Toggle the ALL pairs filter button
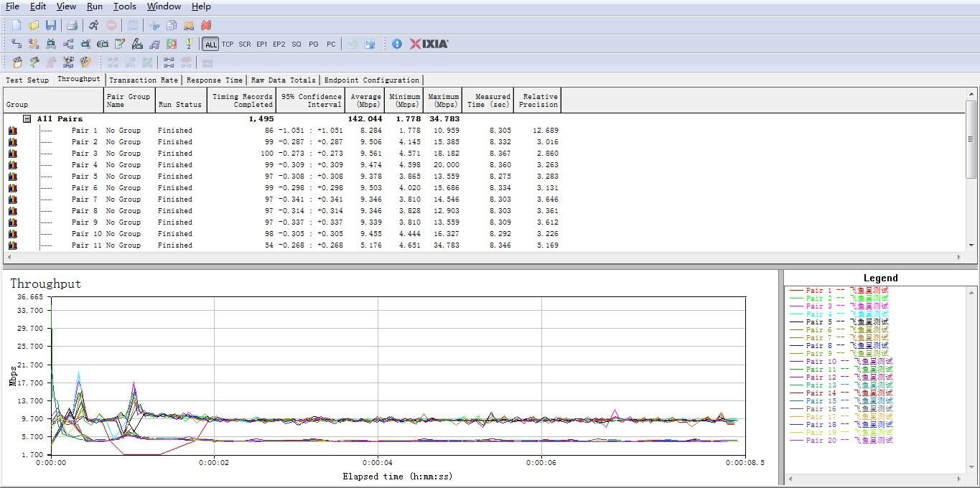The height and width of the screenshot is (488, 980). coord(210,44)
